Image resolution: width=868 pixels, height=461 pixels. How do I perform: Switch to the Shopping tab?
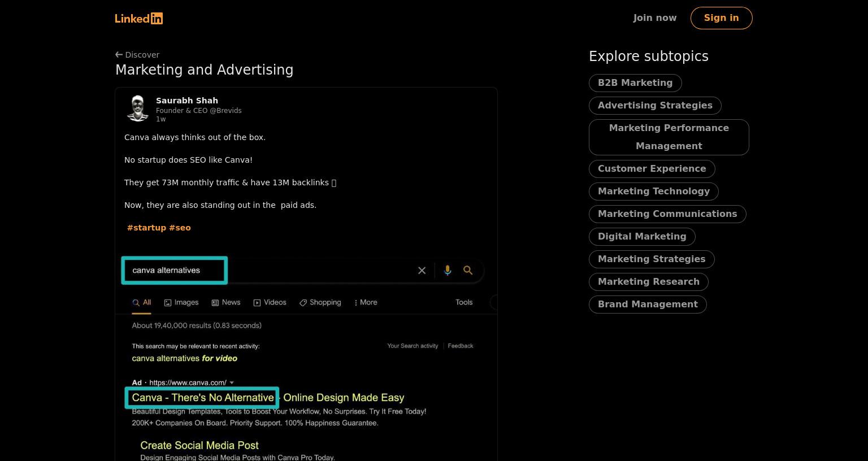[320, 303]
